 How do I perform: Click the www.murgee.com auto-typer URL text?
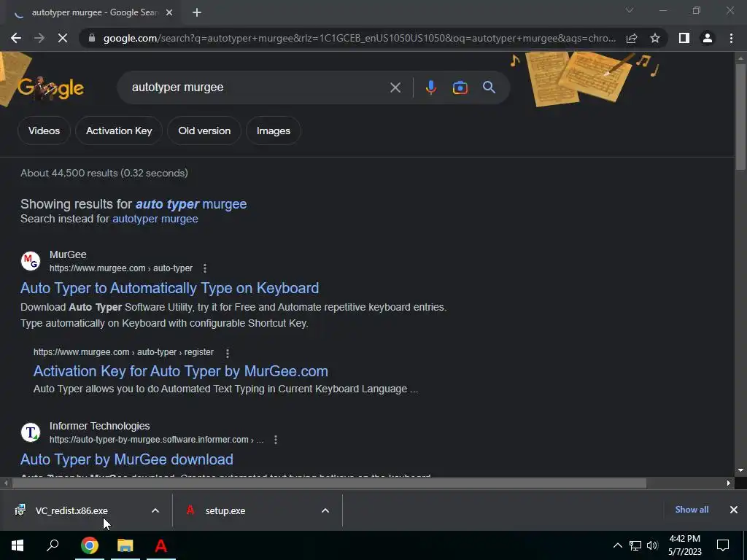pos(121,268)
